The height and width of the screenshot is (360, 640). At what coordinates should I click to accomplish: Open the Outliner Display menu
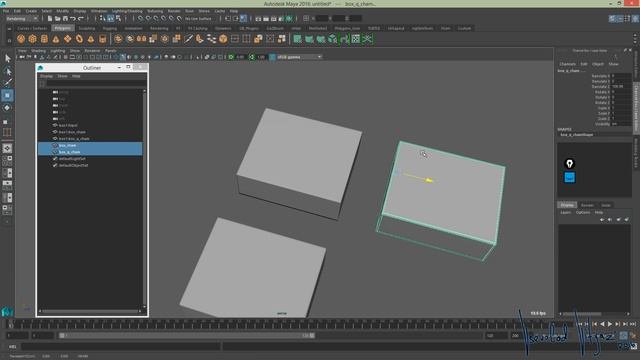coord(46,76)
